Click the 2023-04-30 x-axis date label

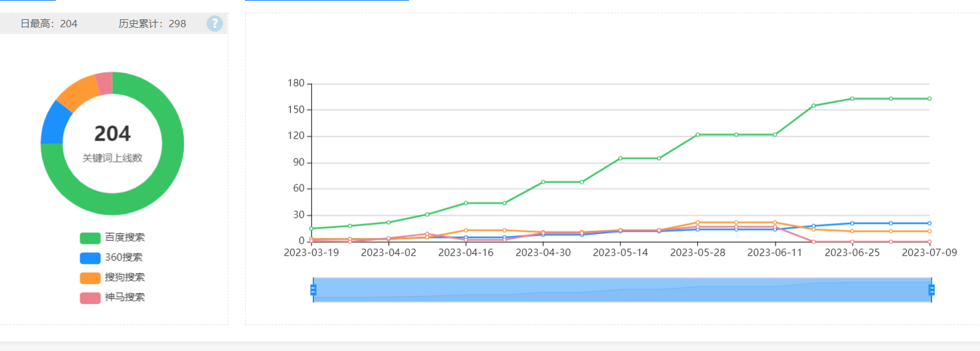543,253
